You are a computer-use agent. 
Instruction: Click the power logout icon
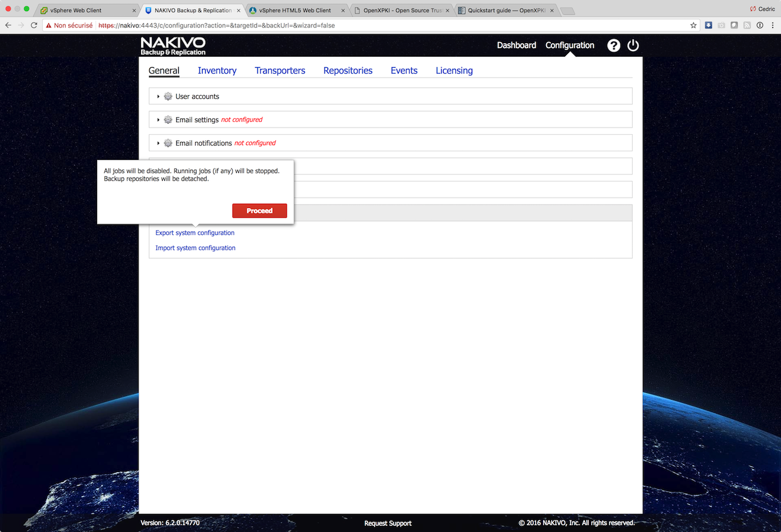pyautogui.click(x=633, y=46)
